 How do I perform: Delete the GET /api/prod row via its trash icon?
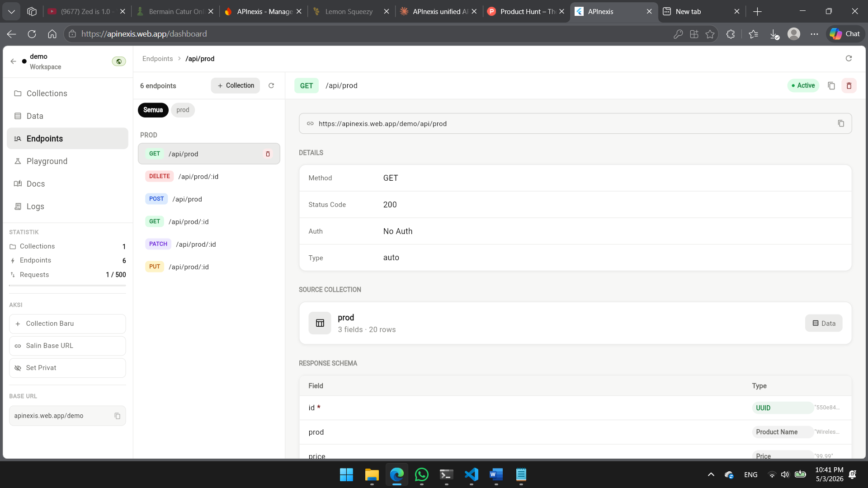(x=268, y=154)
